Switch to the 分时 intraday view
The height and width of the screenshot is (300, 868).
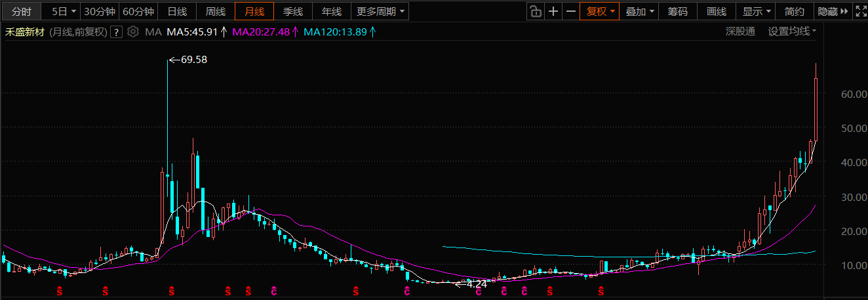pos(21,11)
